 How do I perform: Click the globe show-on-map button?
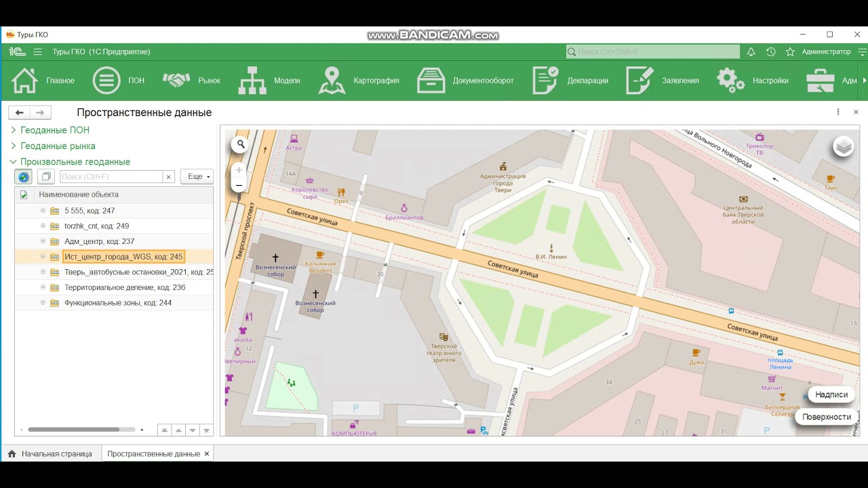pos(24,177)
